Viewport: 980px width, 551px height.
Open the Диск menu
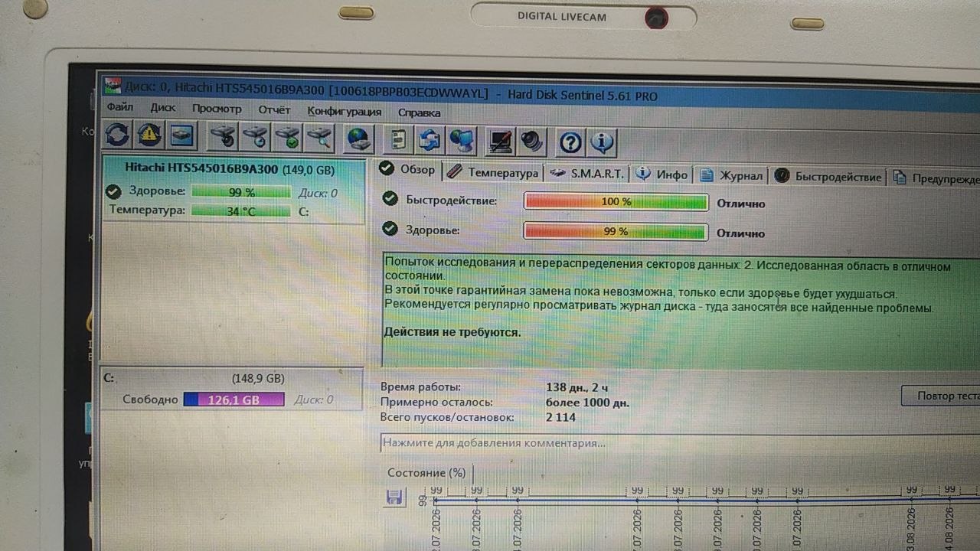coord(163,109)
